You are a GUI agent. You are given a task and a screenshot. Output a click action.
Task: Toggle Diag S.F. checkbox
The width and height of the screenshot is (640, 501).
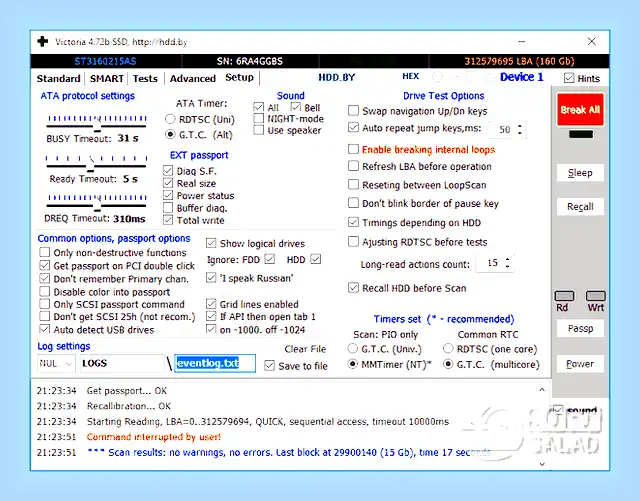pos(168,170)
